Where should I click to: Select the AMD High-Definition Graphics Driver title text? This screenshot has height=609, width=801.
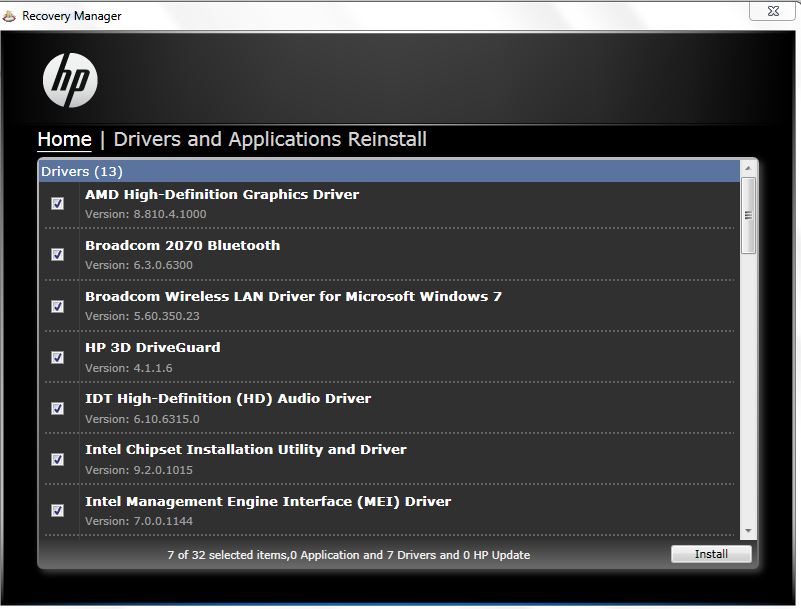[221, 194]
